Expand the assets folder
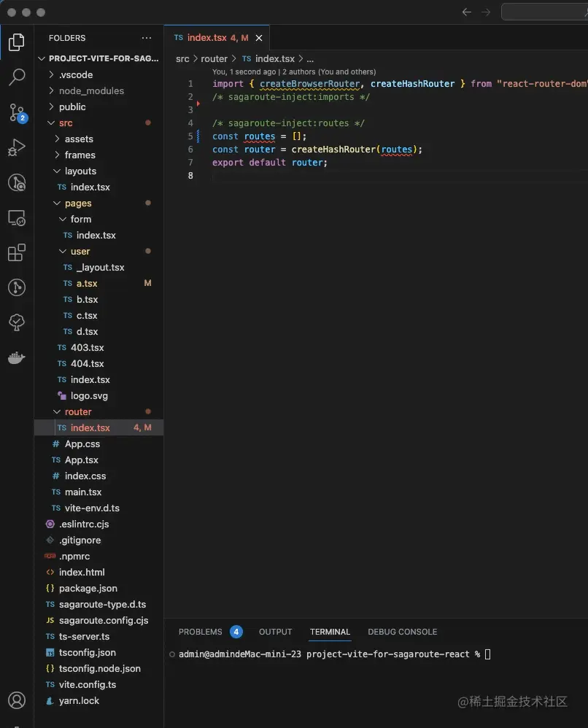The width and height of the screenshot is (588, 728). pyautogui.click(x=99, y=139)
